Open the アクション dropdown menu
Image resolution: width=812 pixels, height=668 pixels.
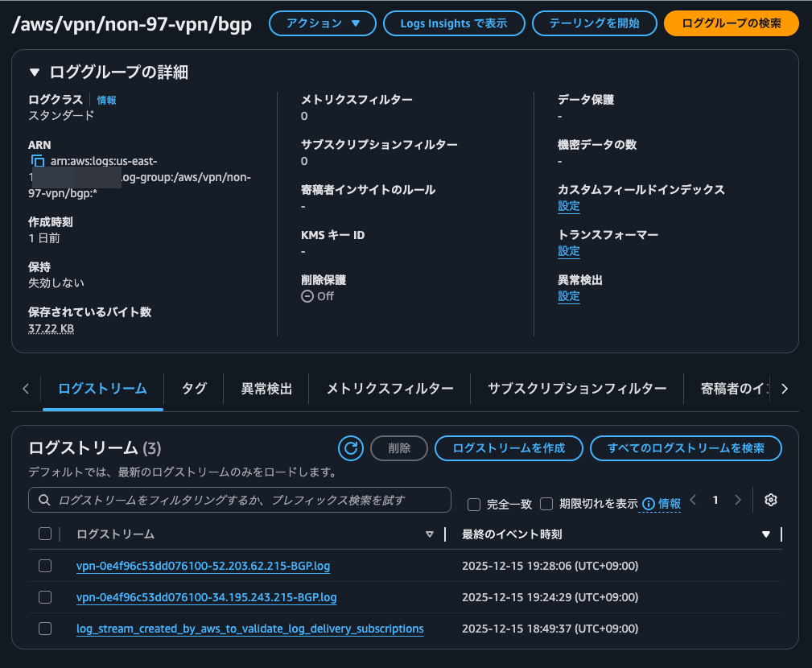pos(322,23)
